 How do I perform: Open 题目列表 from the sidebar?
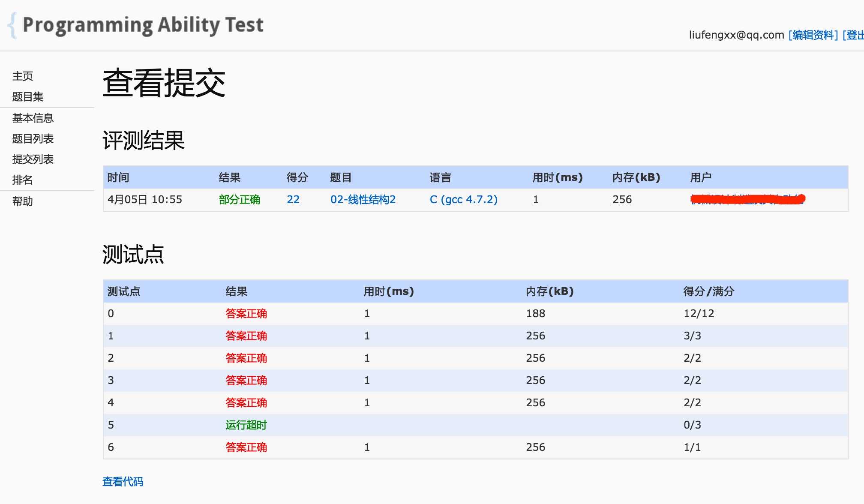[x=33, y=139]
